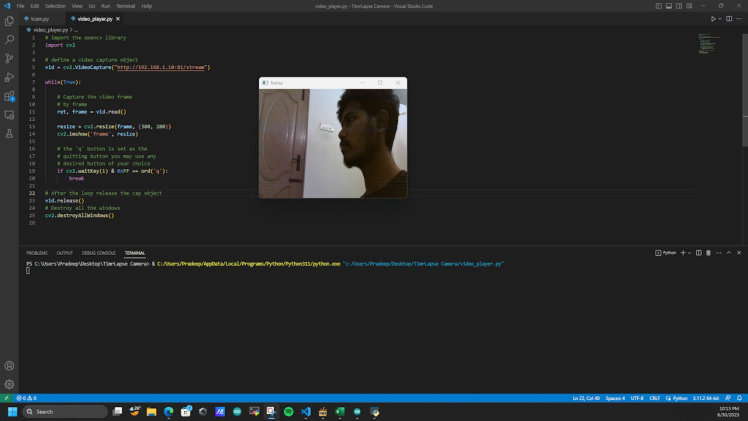Switch to the tcam.py editor tab

pos(39,18)
